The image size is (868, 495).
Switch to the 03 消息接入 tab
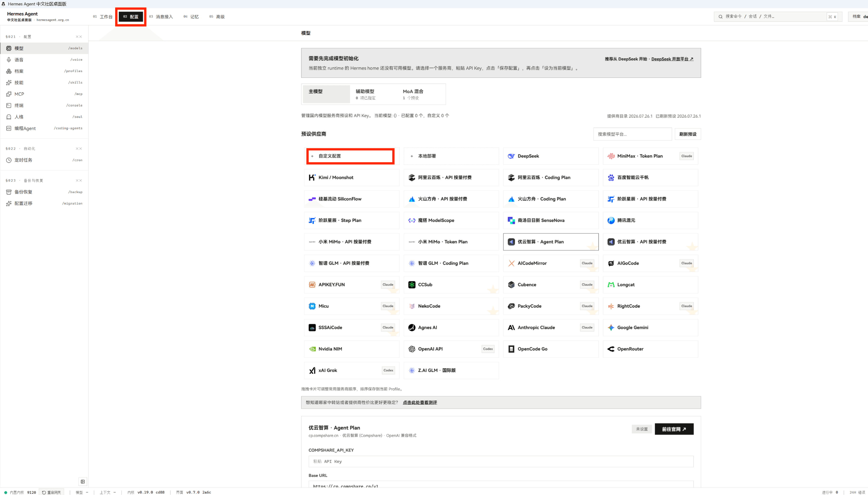point(161,17)
